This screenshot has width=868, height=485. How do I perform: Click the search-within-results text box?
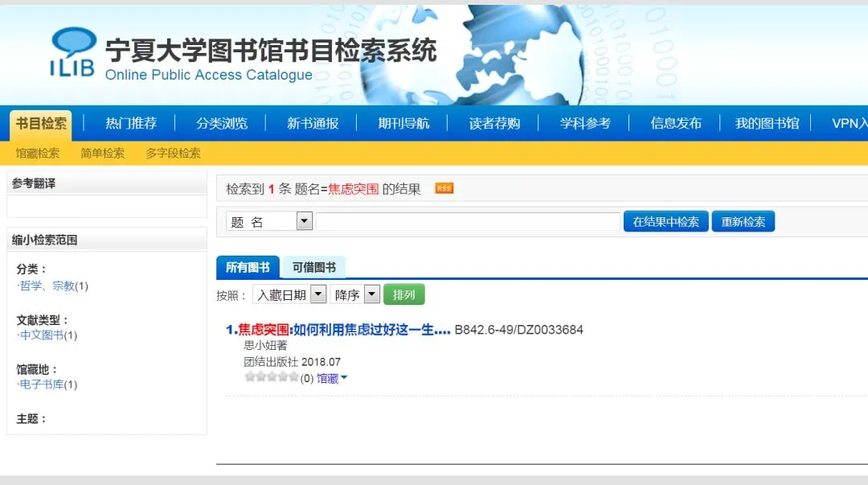(x=468, y=222)
